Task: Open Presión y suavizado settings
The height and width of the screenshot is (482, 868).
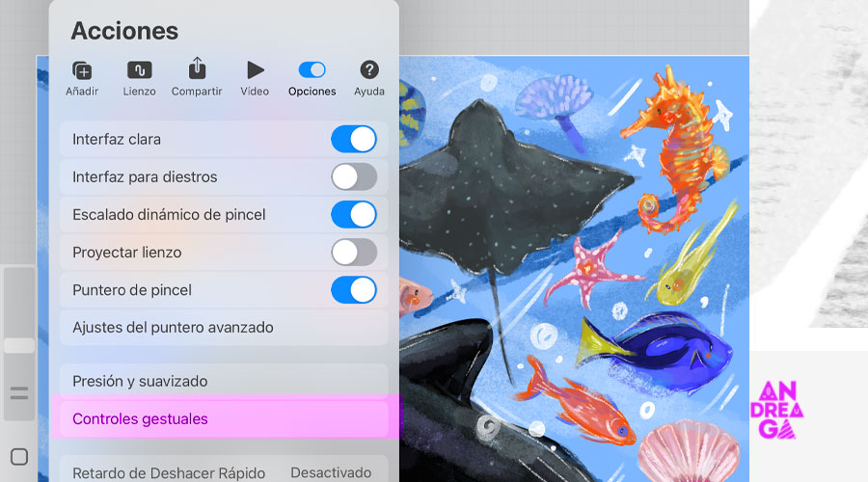Action: point(224,382)
